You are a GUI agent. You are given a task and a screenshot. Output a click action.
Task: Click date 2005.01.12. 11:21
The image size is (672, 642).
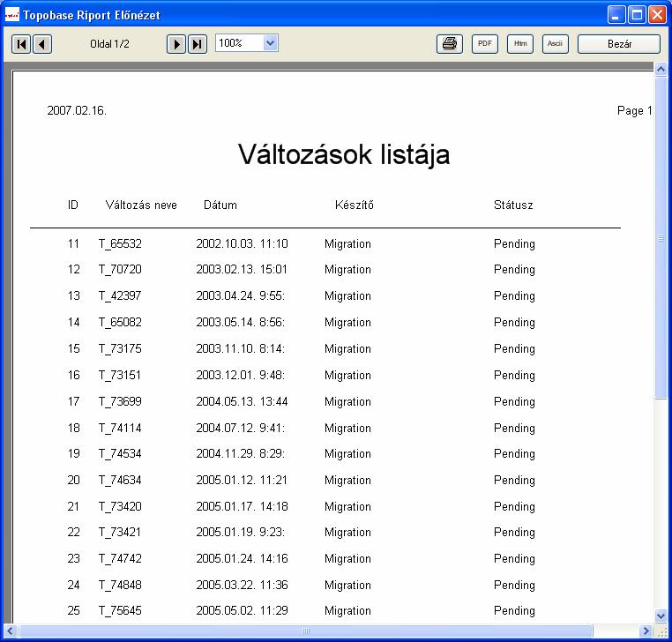tap(243, 480)
